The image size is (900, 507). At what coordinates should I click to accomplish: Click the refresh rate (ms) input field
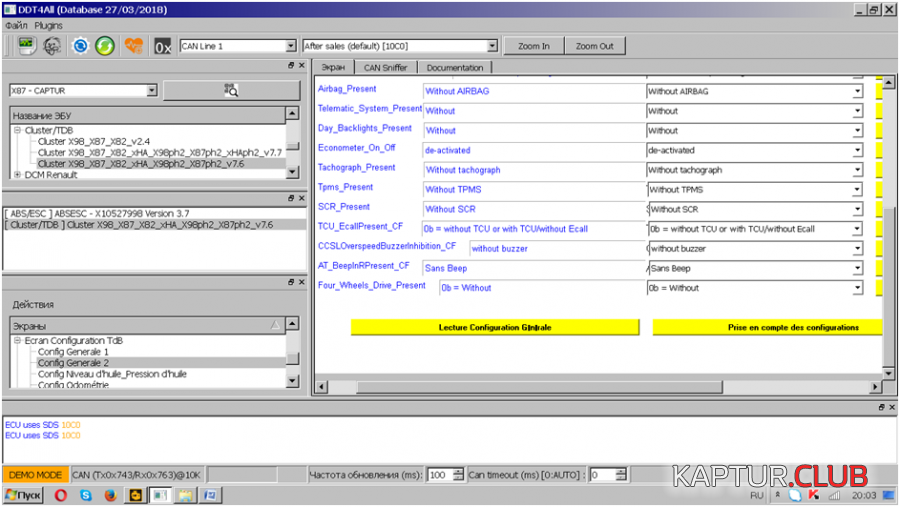[438, 475]
